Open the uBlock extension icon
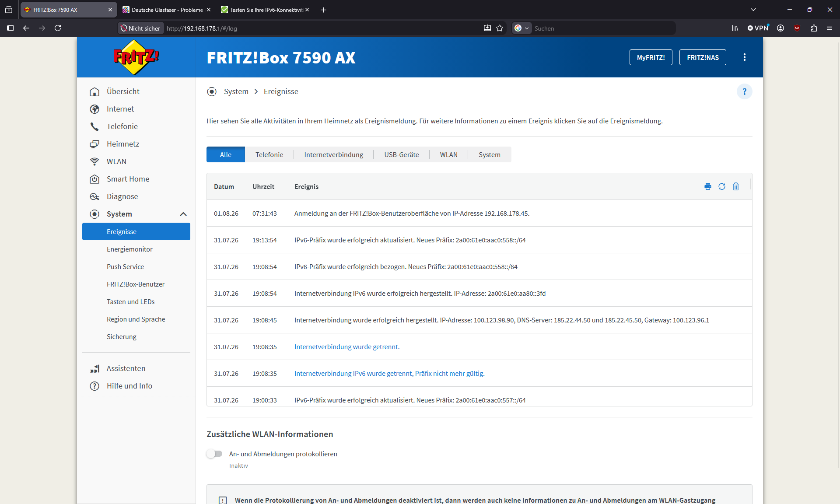The image size is (840, 504). [x=797, y=28]
